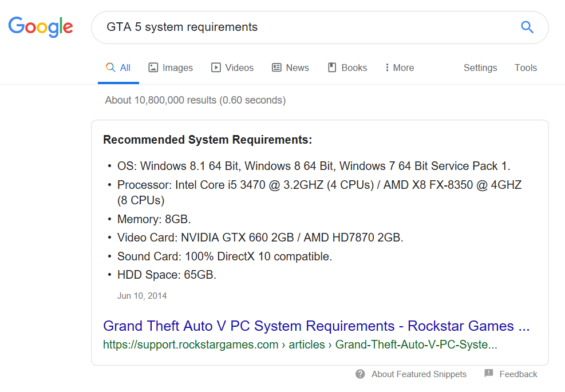Click the Feedback link
This screenshot has height=392, width=565.
point(518,374)
